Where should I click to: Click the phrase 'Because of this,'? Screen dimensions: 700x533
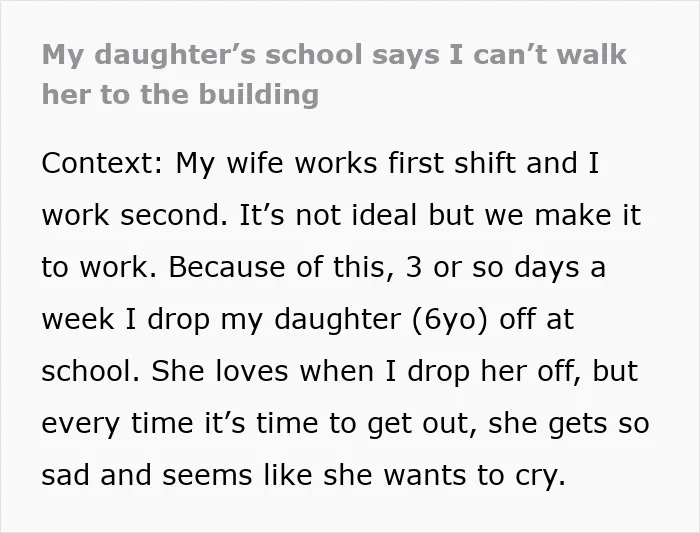(282, 267)
